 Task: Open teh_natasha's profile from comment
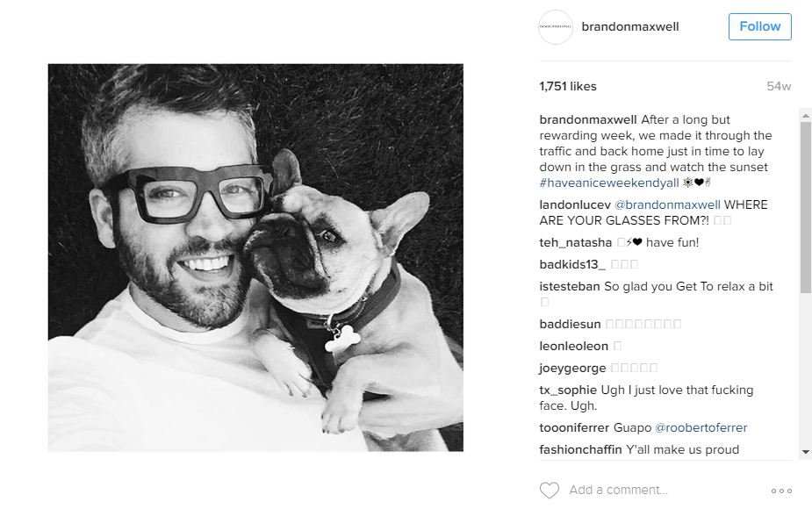tap(575, 242)
